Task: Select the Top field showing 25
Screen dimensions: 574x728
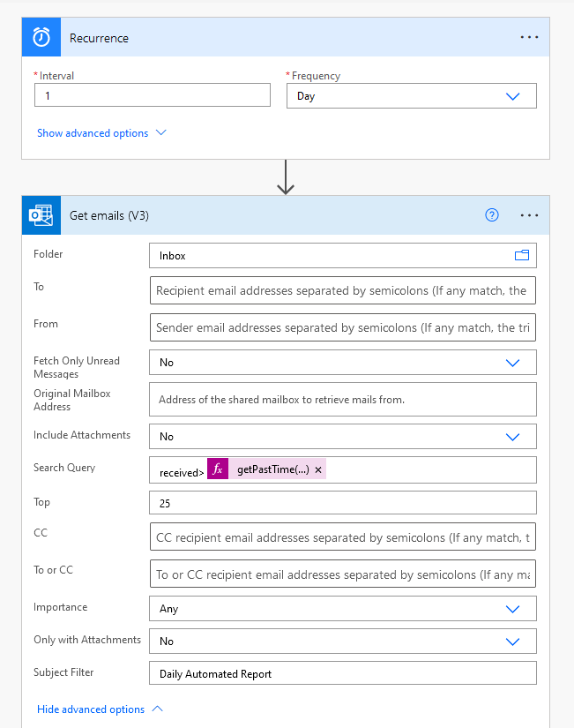Action: click(342, 502)
